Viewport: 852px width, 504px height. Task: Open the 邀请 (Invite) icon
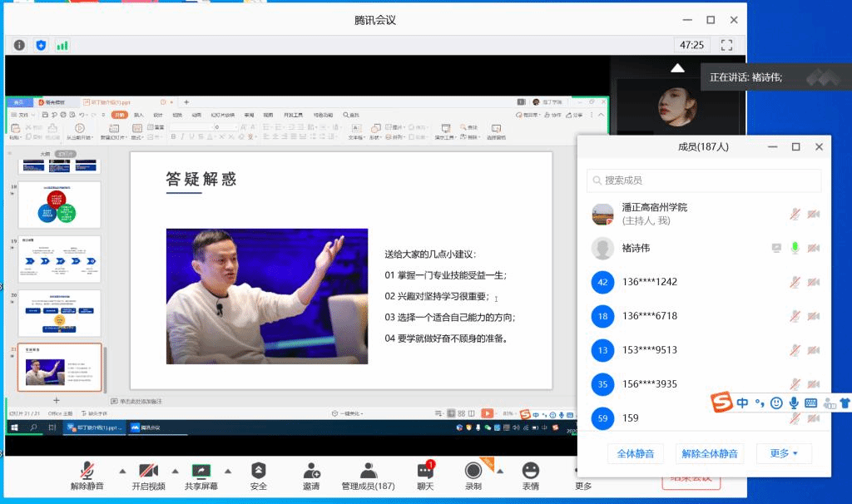(311, 472)
